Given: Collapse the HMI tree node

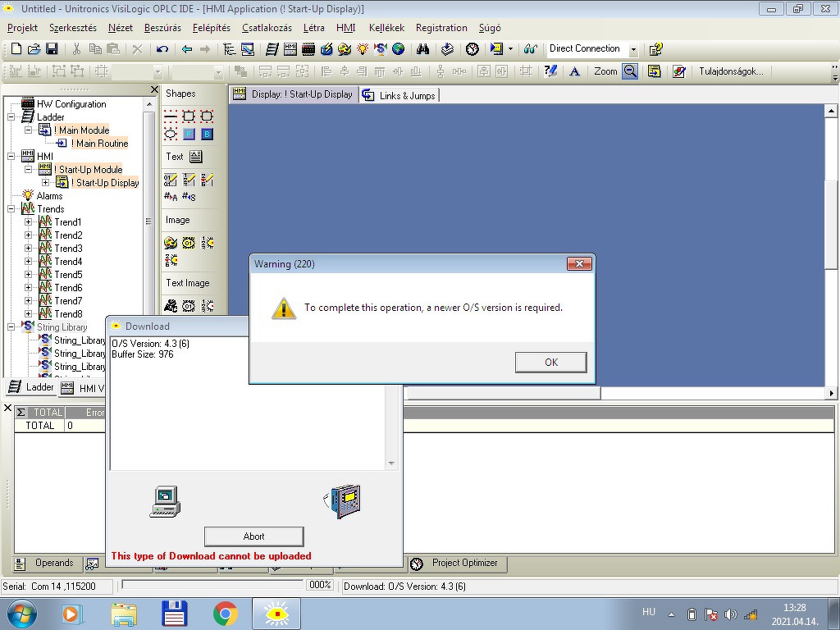Looking at the screenshot, I should click(x=11, y=157).
